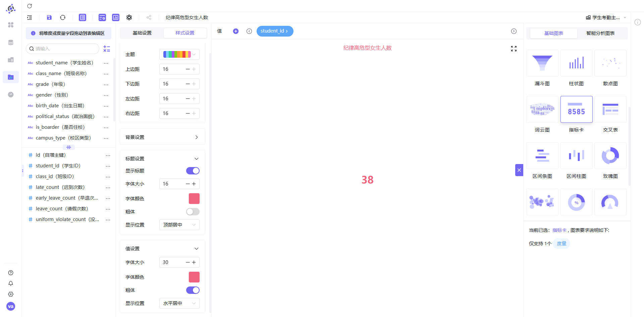Switch to the 基础设置 tab
Viewport: 644px width, 317px height.
pyautogui.click(x=142, y=33)
